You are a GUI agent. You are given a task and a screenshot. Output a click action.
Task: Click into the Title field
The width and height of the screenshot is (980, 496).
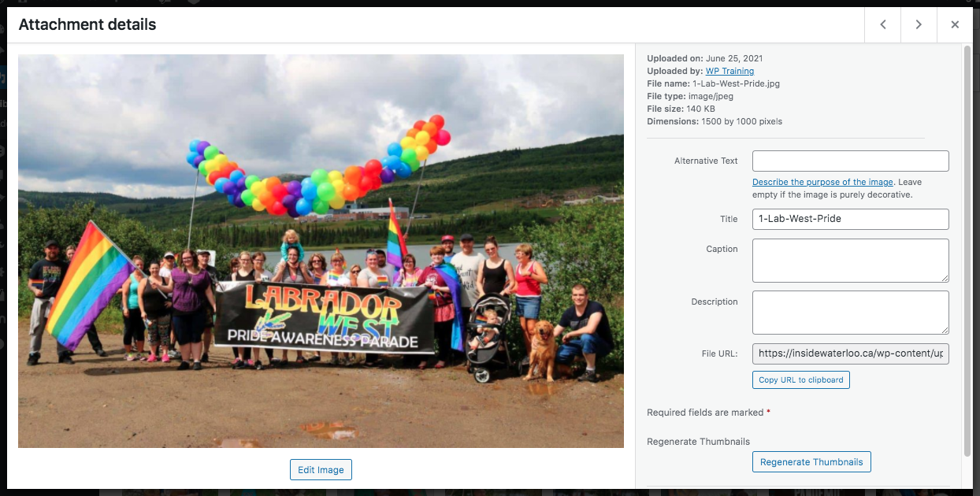click(x=851, y=219)
